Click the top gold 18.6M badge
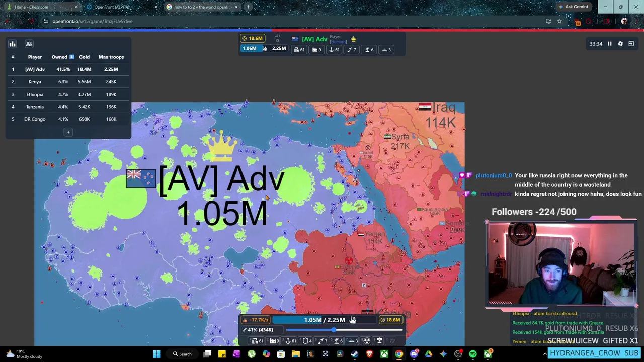The image size is (644, 362). pyautogui.click(x=253, y=38)
